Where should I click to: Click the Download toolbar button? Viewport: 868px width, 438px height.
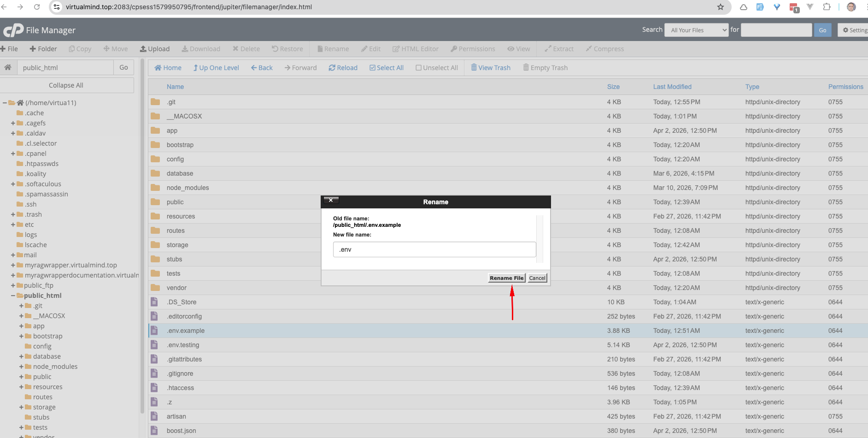(x=201, y=49)
